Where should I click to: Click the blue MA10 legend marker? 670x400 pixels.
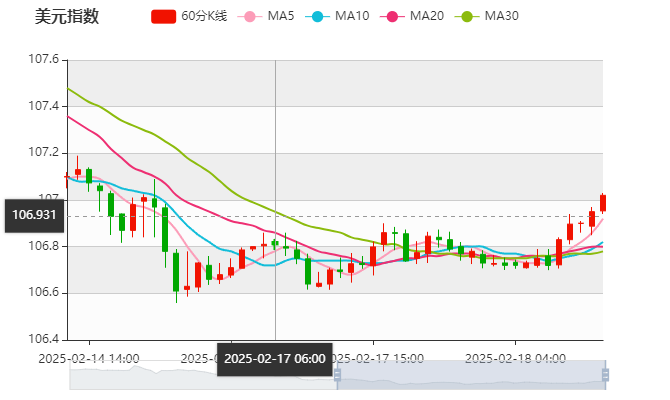(x=317, y=16)
